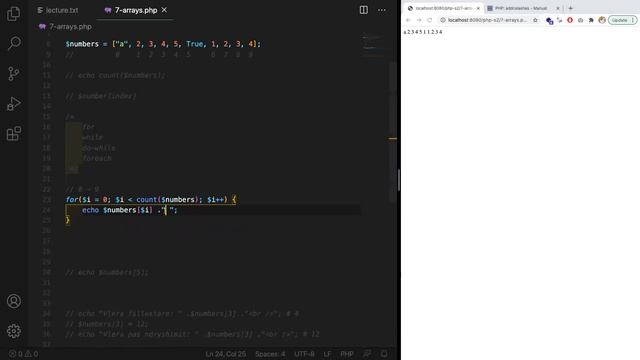Click the browser Back arrow
Viewport: 640px width, 360px height.
(408, 20)
